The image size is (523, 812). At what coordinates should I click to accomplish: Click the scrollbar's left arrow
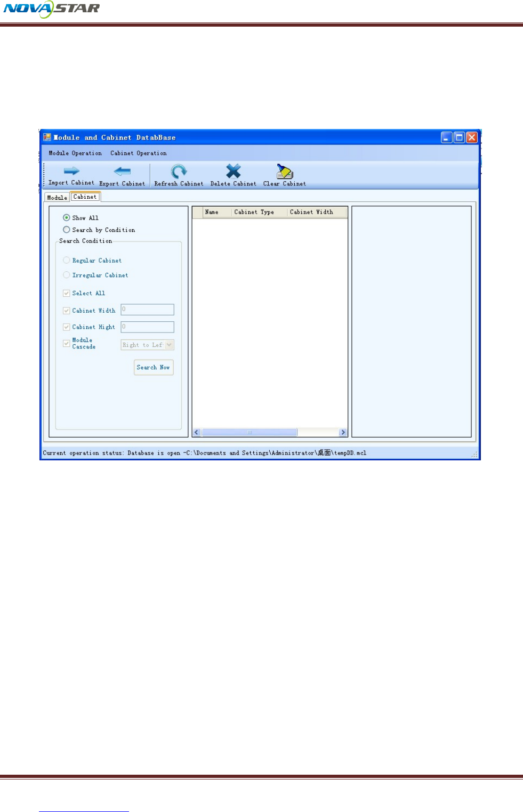point(197,432)
